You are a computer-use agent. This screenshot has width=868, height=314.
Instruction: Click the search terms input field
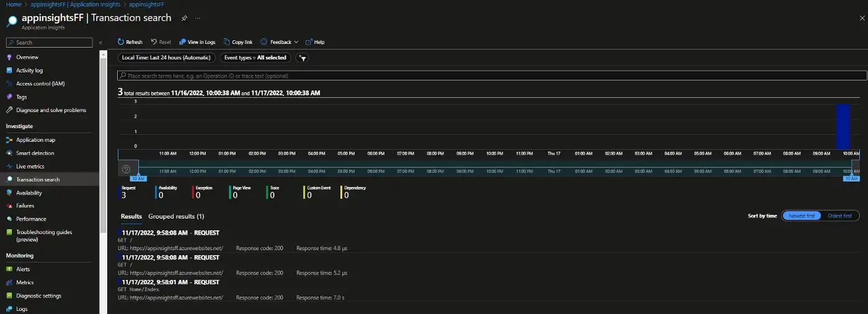[x=492, y=76]
